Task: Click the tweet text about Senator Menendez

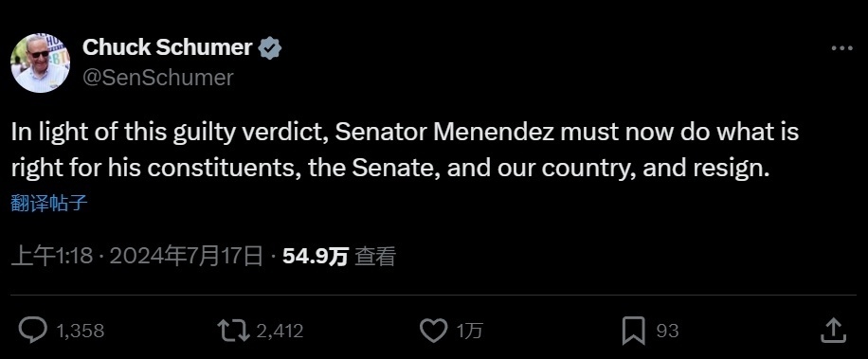Action: point(405,151)
